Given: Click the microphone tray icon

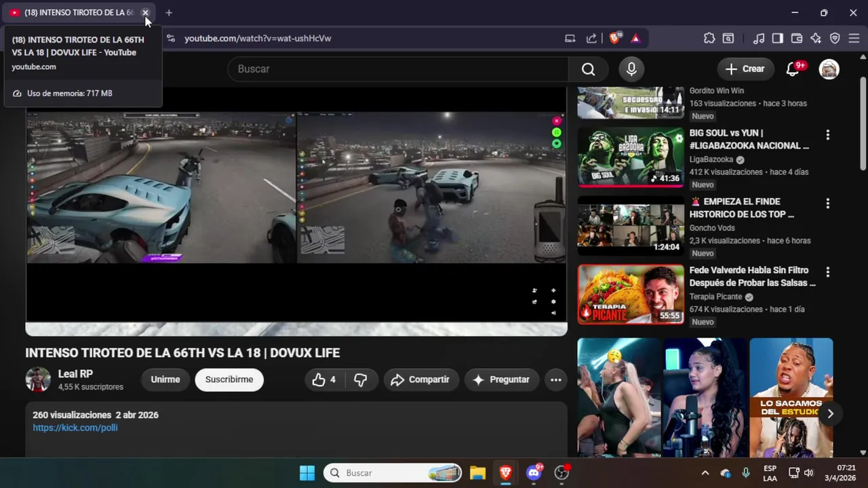Looking at the screenshot, I should [x=746, y=473].
